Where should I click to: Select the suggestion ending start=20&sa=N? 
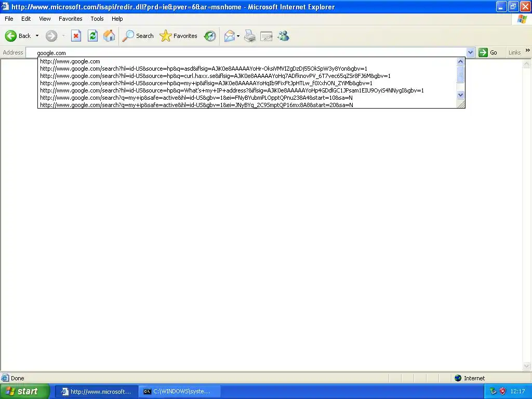[x=247, y=105]
